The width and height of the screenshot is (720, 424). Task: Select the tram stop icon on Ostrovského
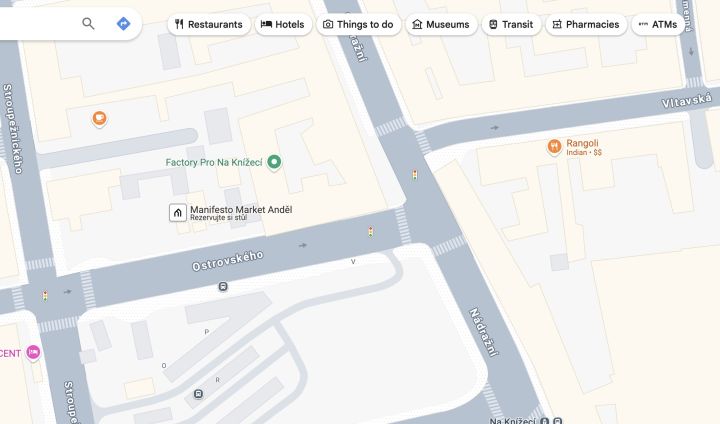pyautogui.click(x=223, y=287)
